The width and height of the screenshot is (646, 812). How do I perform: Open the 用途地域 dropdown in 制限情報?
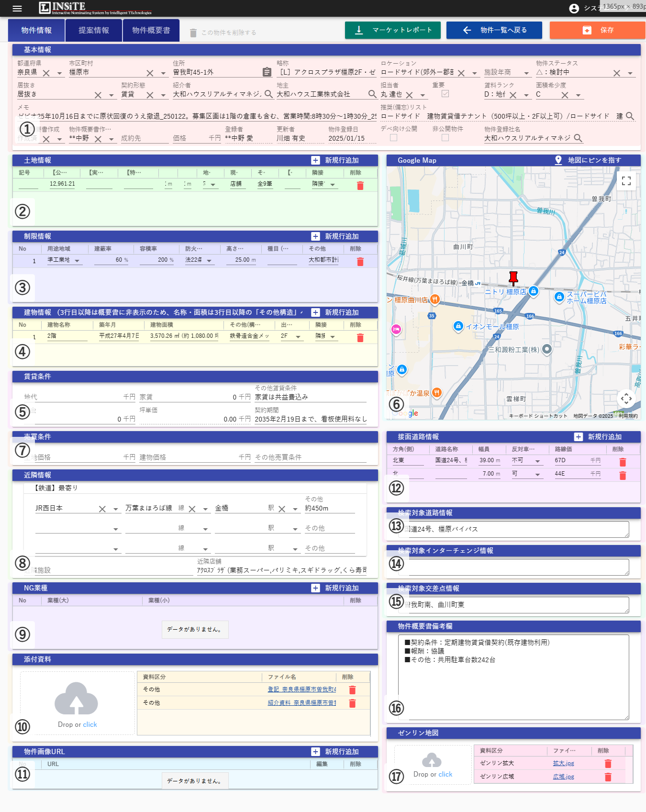click(77, 261)
